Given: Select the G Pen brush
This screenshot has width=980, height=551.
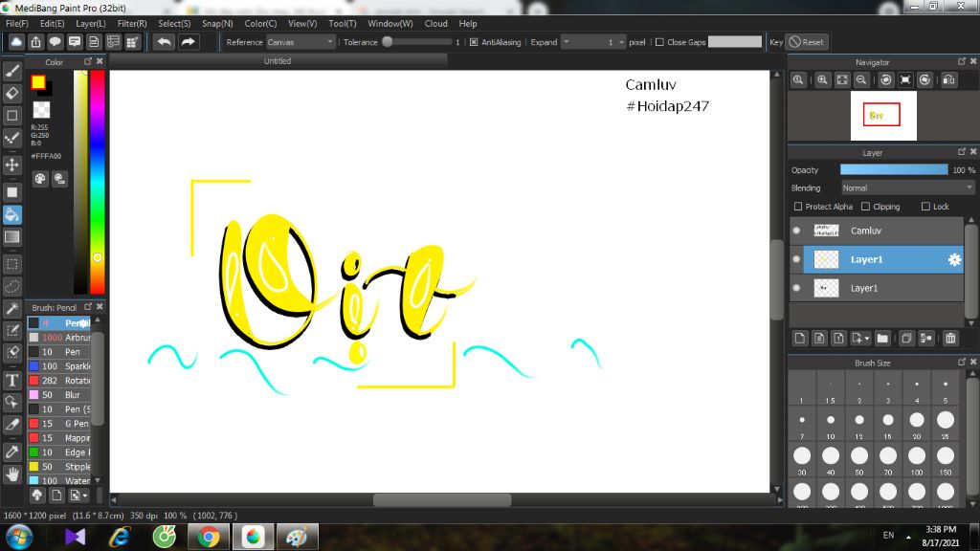Looking at the screenshot, I should point(59,424).
